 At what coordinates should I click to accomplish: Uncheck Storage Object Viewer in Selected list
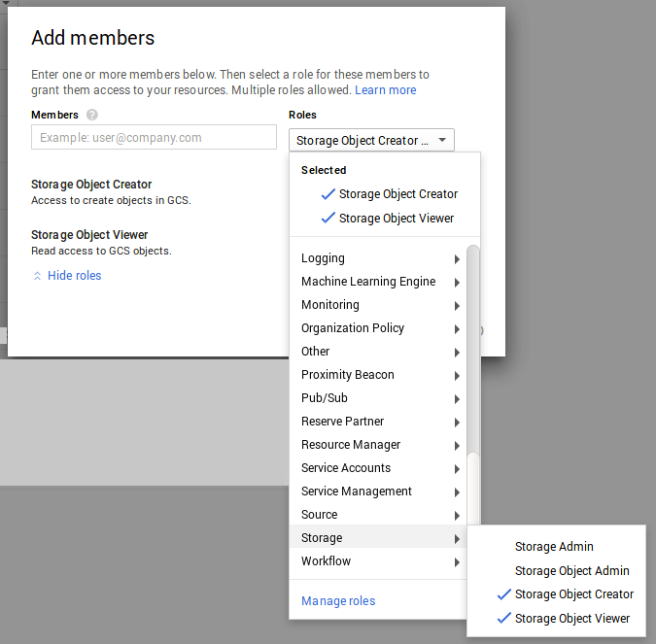click(388, 219)
